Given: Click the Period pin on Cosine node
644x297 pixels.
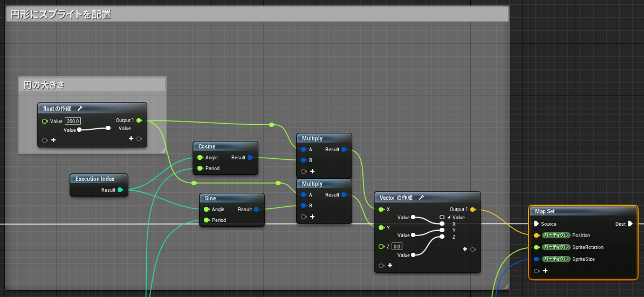Looking at the screenshot, I should point(200,168).
